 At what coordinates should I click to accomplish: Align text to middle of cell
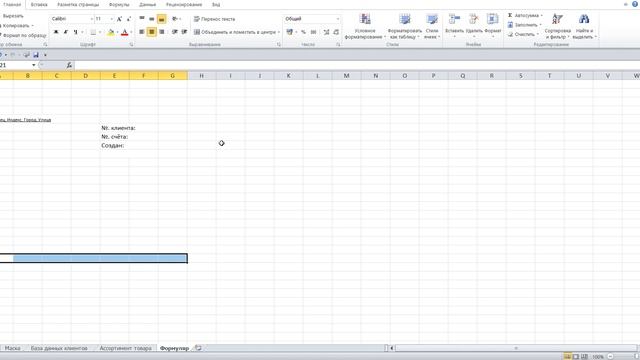click(x=151, y=19)
